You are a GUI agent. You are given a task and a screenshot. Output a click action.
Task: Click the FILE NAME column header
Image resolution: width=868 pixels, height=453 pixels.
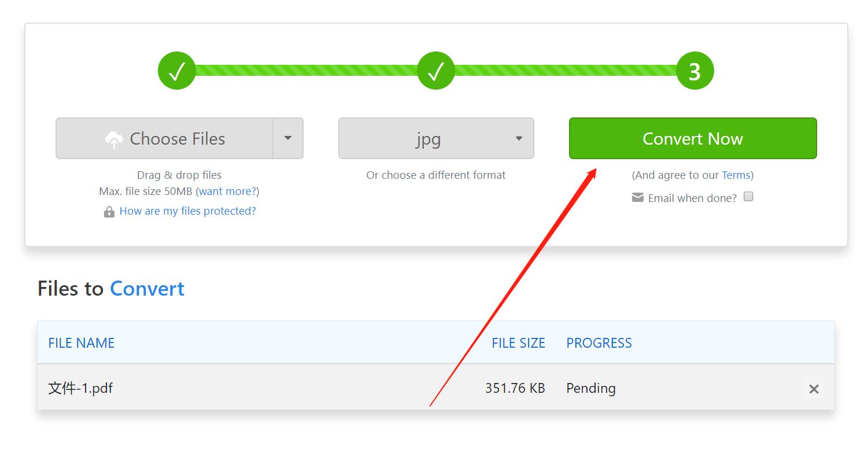(82, 343)
